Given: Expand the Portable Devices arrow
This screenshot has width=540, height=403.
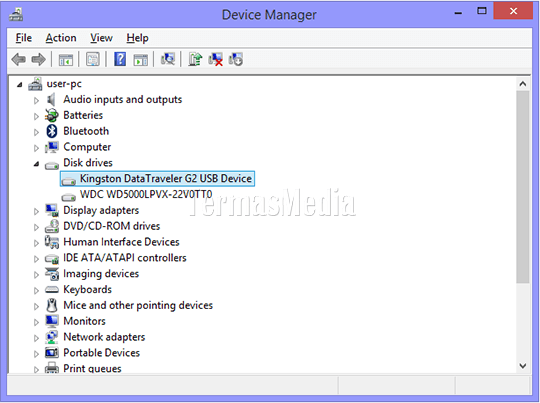Looking at the screenshot, I should pyautogui.click(x=36, y=354).
